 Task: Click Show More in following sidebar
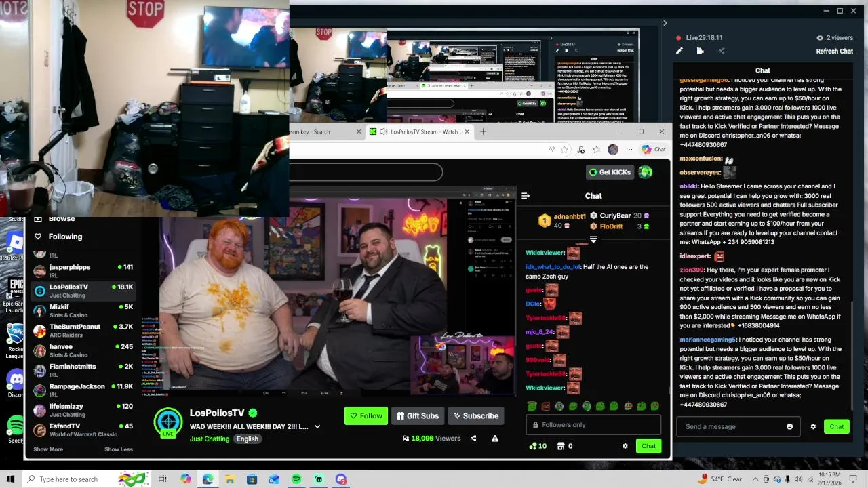pyautogui.click(x=48, y=449)
